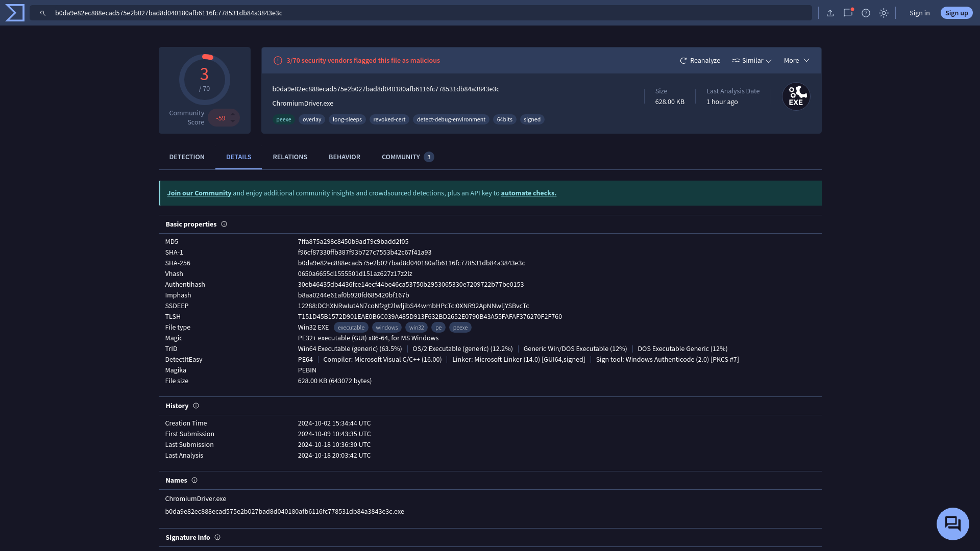Click the Last Analysis timestamp value

tap(334, 456)
